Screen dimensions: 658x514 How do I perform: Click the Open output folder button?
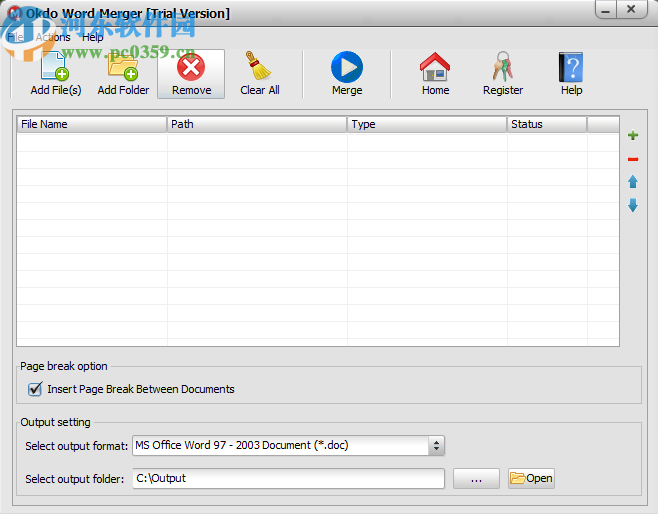[x=531, y=478]
